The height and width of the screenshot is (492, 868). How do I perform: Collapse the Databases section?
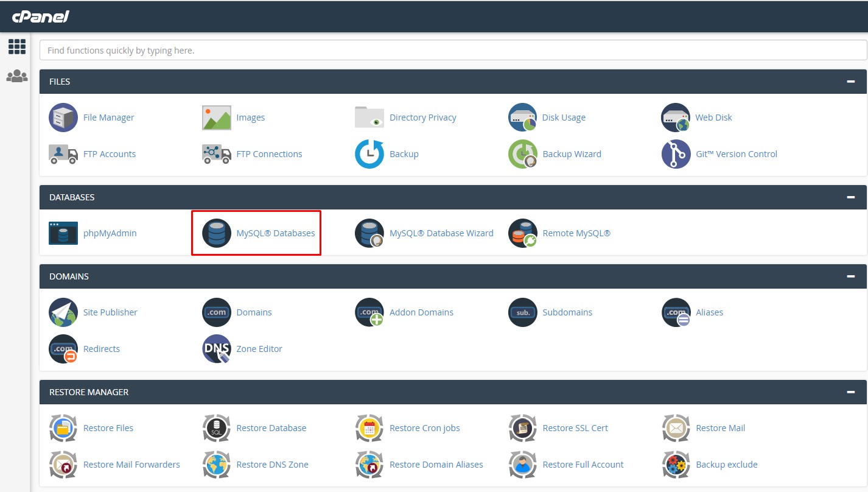pos(850,197)
